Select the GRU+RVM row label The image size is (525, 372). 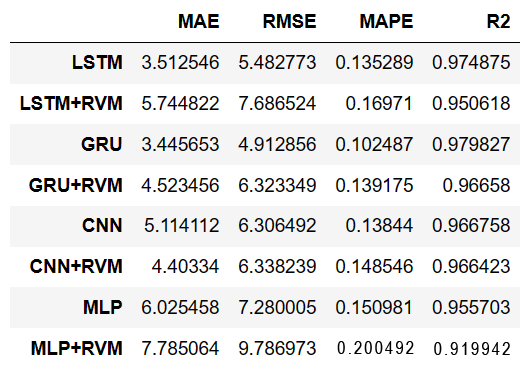(76, 185)
